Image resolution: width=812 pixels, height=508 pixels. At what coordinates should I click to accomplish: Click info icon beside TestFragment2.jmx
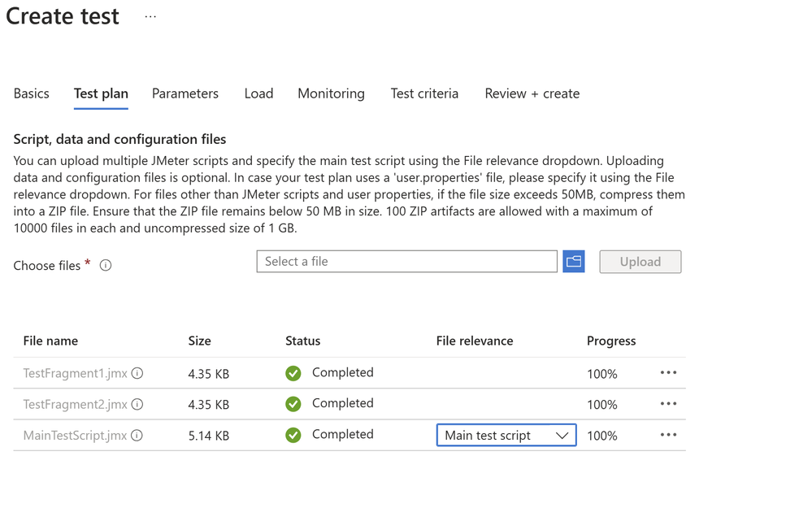coord(137,404)
